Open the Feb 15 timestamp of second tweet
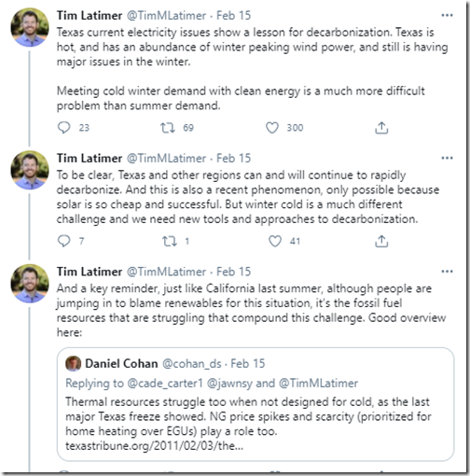This screenshot has height=476, width=470. click(233, 158)
